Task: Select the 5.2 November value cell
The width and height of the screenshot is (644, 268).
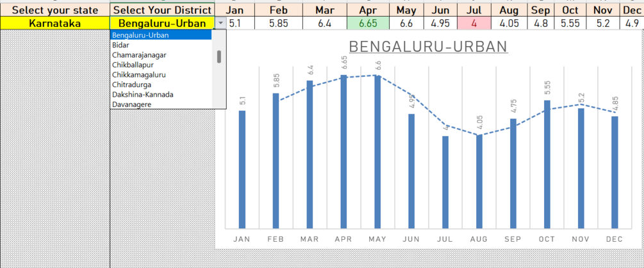Action: (604, 24)
